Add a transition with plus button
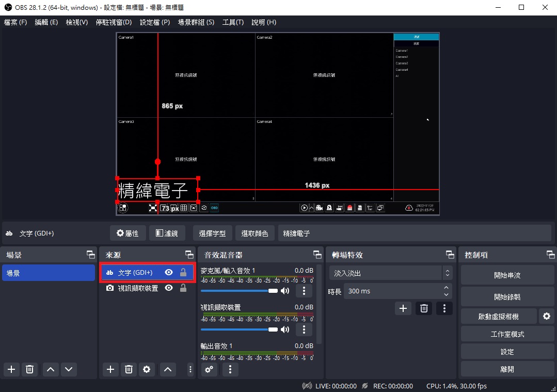 [403, 308]
